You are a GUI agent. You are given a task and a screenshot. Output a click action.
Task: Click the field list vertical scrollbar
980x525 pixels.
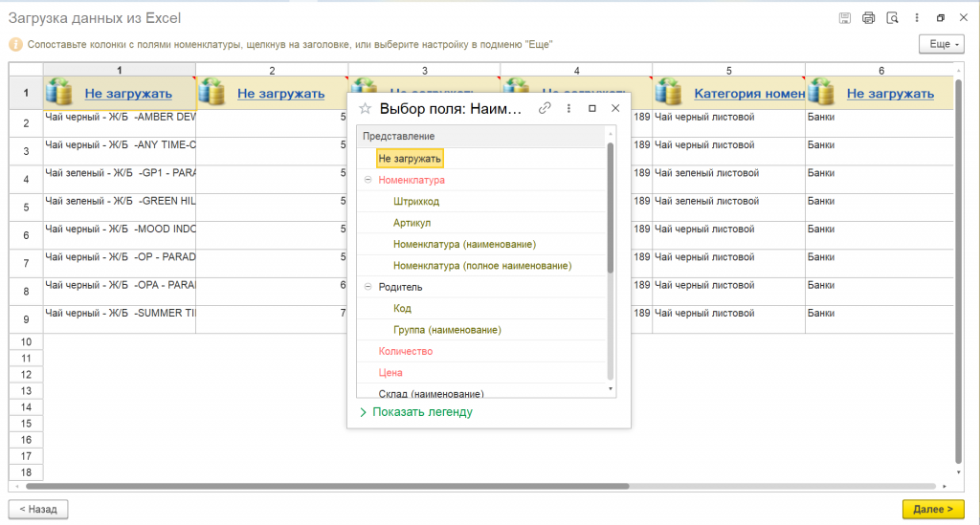click(x=611, y=208)
